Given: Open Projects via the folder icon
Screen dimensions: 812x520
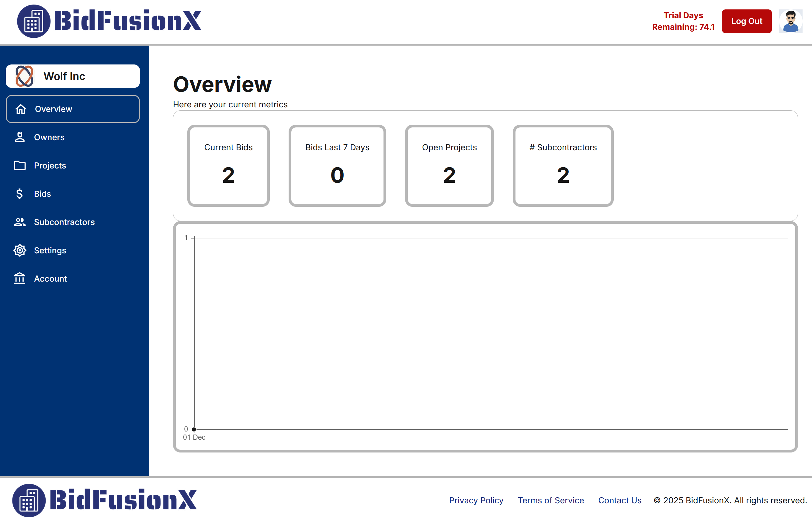Looking at the screenshot, I should click(x=19, y=165).
